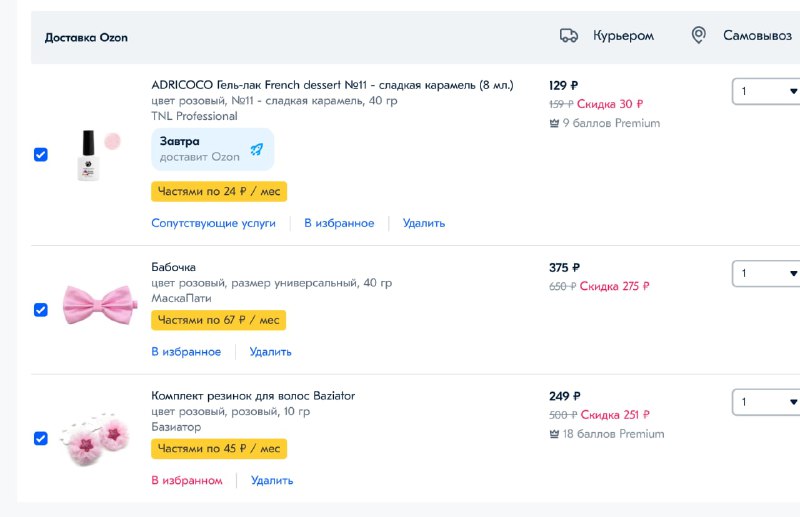Screen dimensions: 800x517
Task: Click the Самовывоз map pin icon
Action: pos(698,35)
